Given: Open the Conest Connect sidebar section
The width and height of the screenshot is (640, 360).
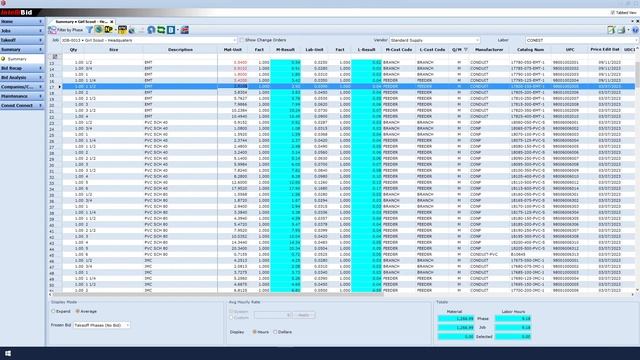Looking at the screenshot, I should [x=22, y=105].
